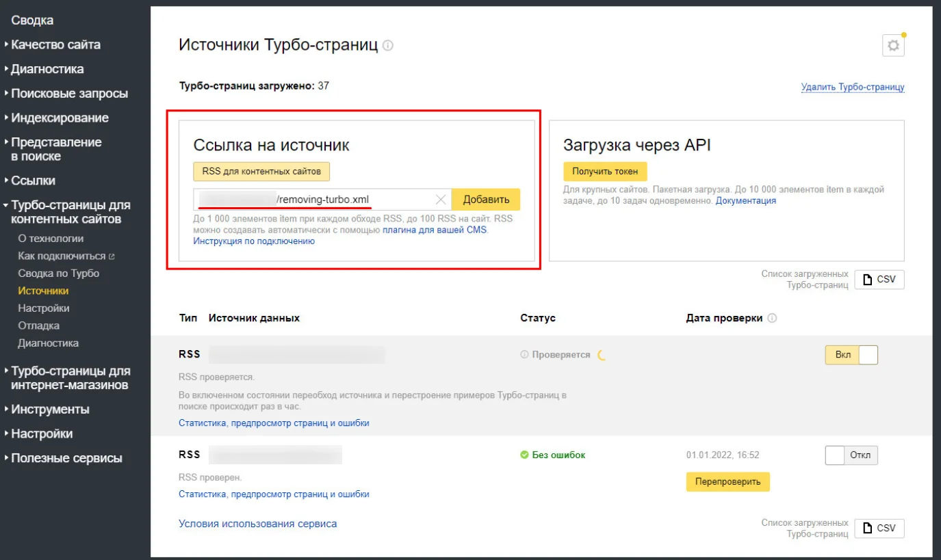Click info icon next to Дата проверки

[772, 318]
